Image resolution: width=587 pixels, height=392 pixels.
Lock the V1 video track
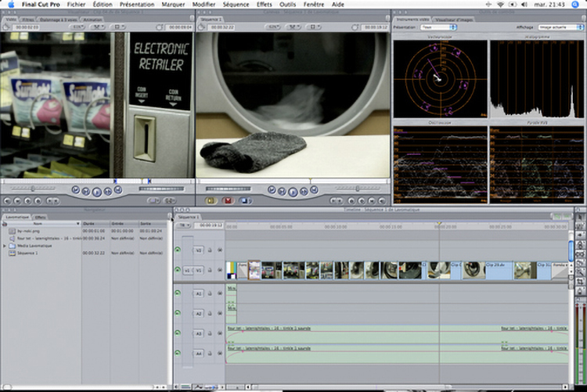click(210, 270)
